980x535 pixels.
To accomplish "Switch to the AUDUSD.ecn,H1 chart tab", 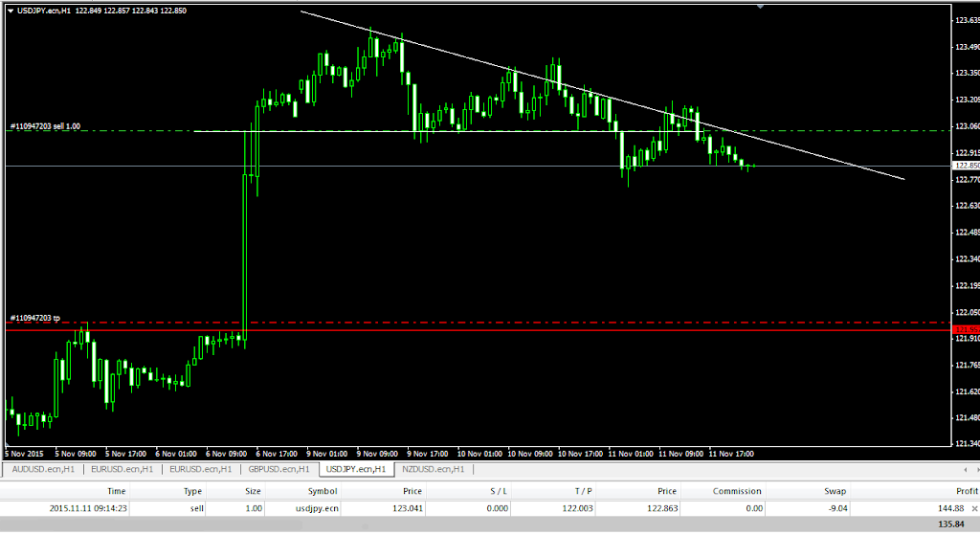I will (x=43, y=469).
